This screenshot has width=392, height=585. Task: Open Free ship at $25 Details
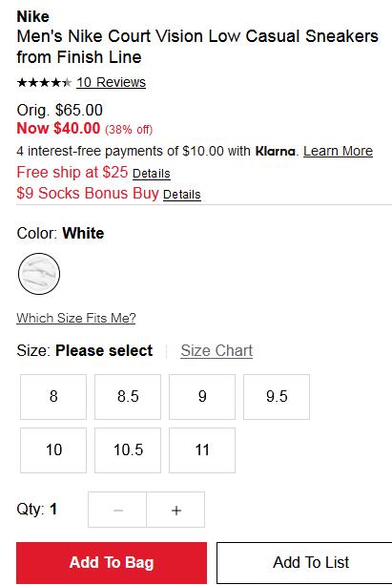(x=152, y=174)
